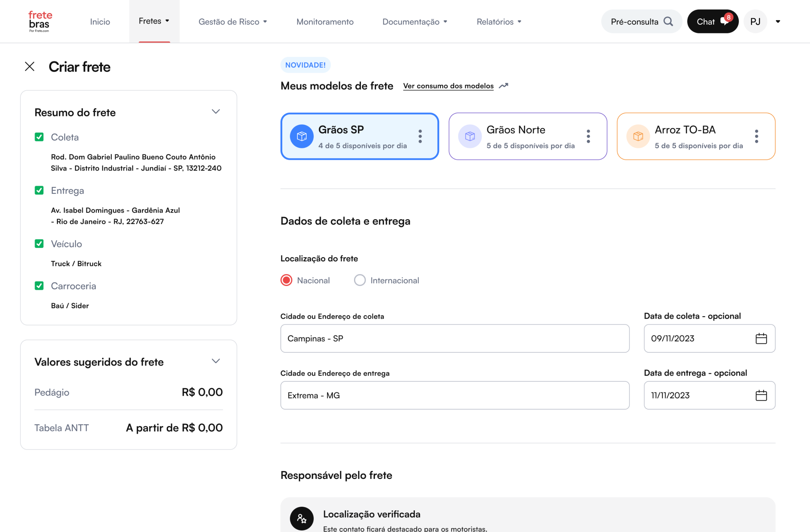Select the Internacional radio option
Image resolution: width=810 pixels, height=532 pixels.
pos(360,280)
